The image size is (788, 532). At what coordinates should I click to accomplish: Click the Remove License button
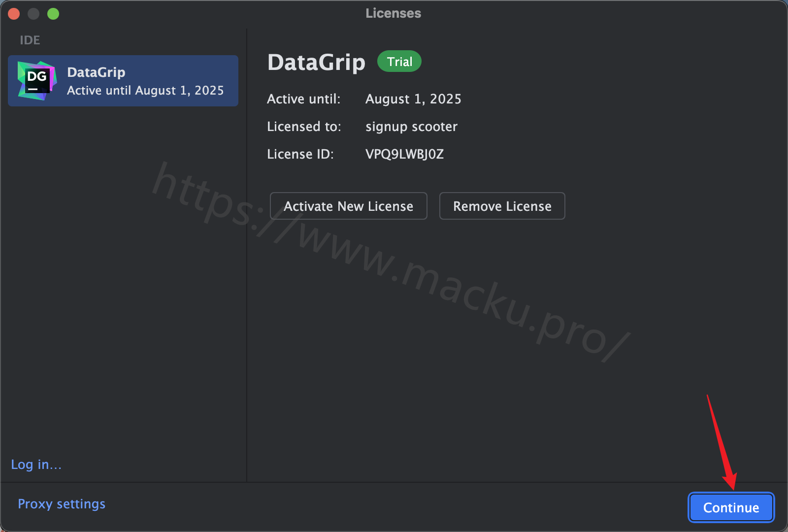(x=502, y=206)
